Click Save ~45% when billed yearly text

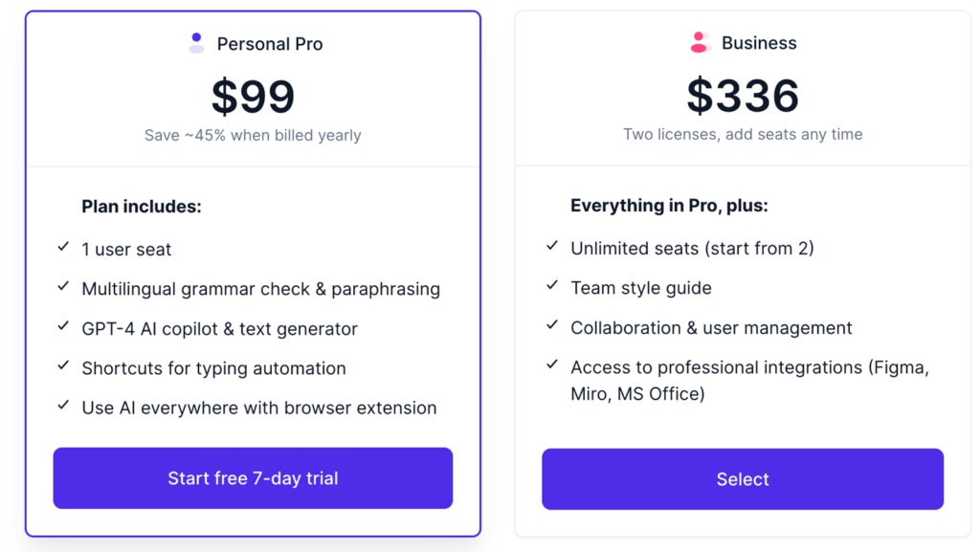coord(253,136)
